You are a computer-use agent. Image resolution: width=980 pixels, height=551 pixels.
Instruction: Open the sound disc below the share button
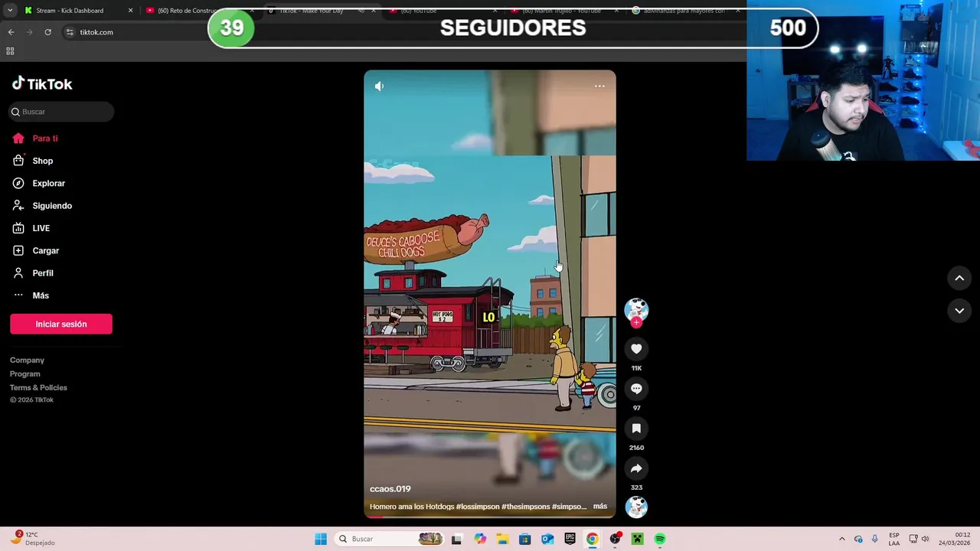click(x=636, y=507)
